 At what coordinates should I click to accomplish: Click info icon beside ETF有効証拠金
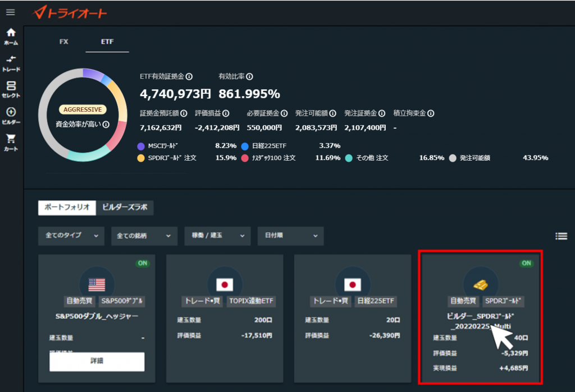pyautogui.click(x=189, y=76)
